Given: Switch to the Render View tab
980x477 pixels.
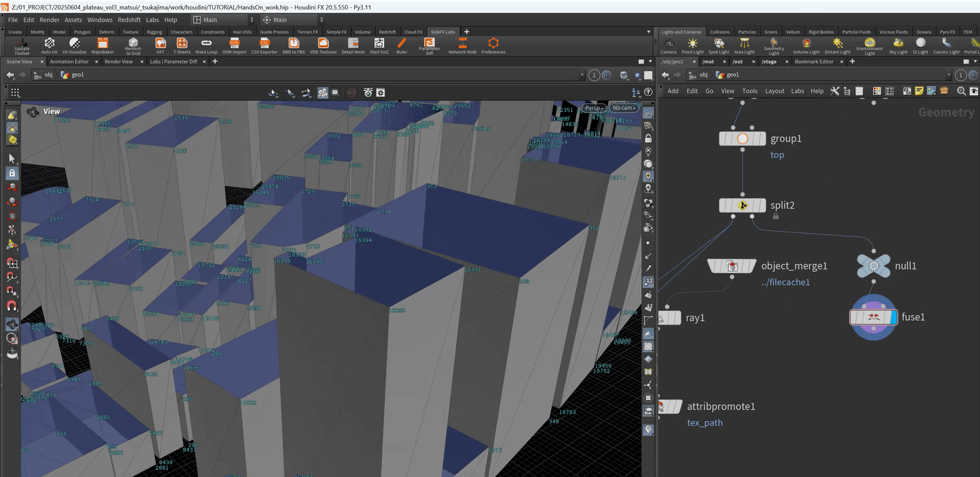Looking at the screenshot, I should coord(119,62).
